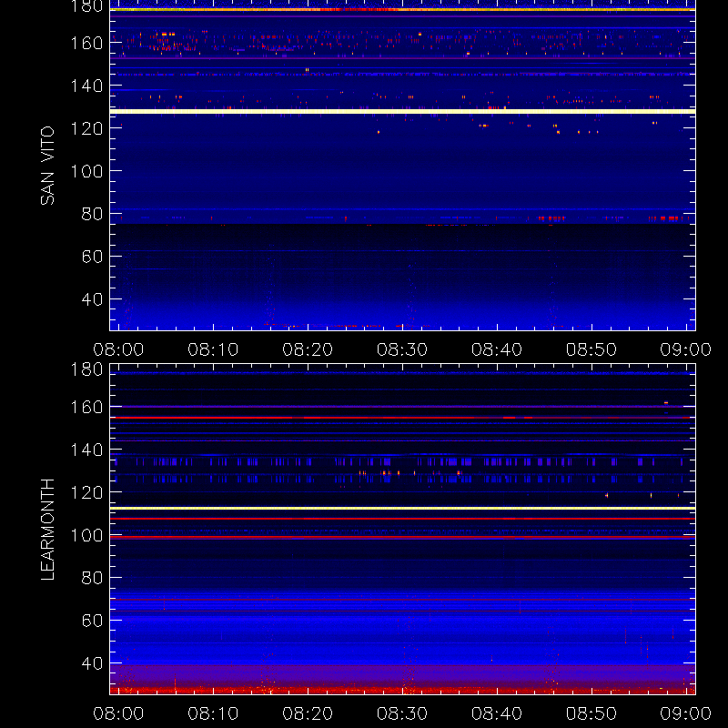Select the 60 tick label on SAN VITO plot
This screenshot has width=728, height=728.
tap(92, 257)
